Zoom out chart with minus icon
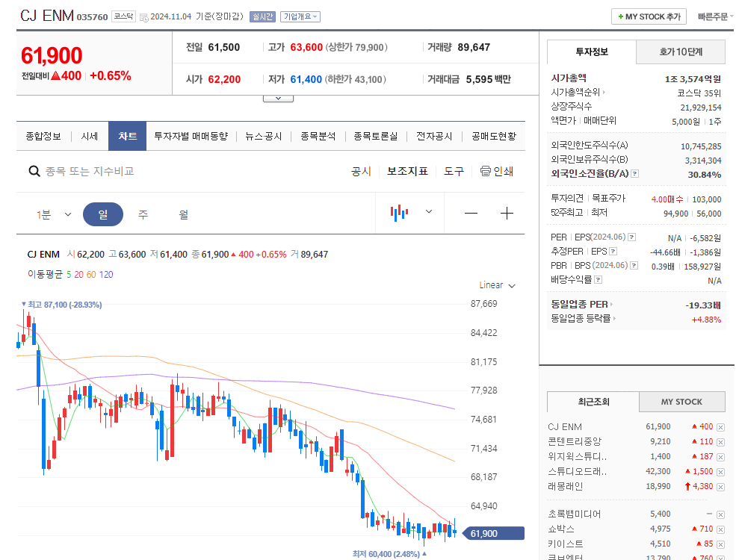Screen dimensions: 736x560 [471, 214]
